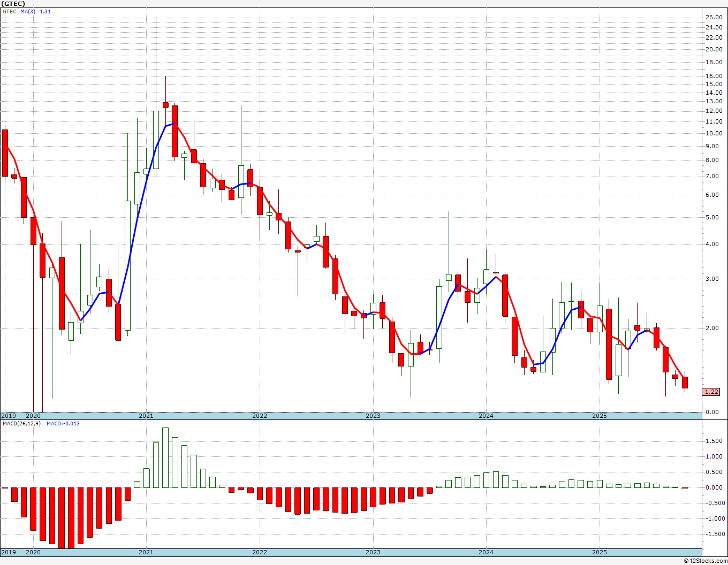Image resolution: width=728 pixels, height=565 pixels.
Task: Select 2024 on the MACD panel timeline
Action: tap(486, 552)
